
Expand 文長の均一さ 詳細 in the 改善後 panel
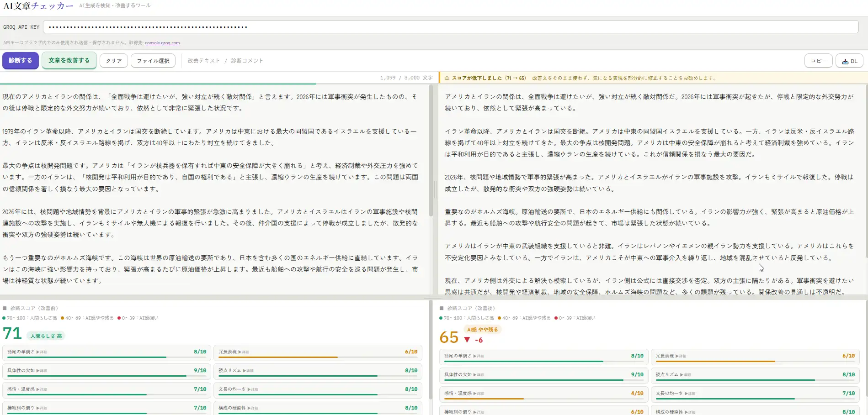coord(690,394)
